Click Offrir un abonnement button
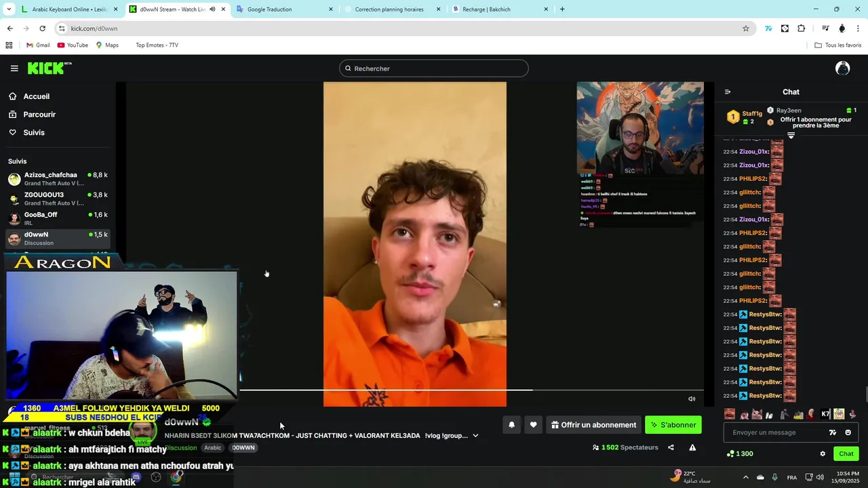Screen dimensions: 868x488 pyautogui.click(x=593, y=425)
